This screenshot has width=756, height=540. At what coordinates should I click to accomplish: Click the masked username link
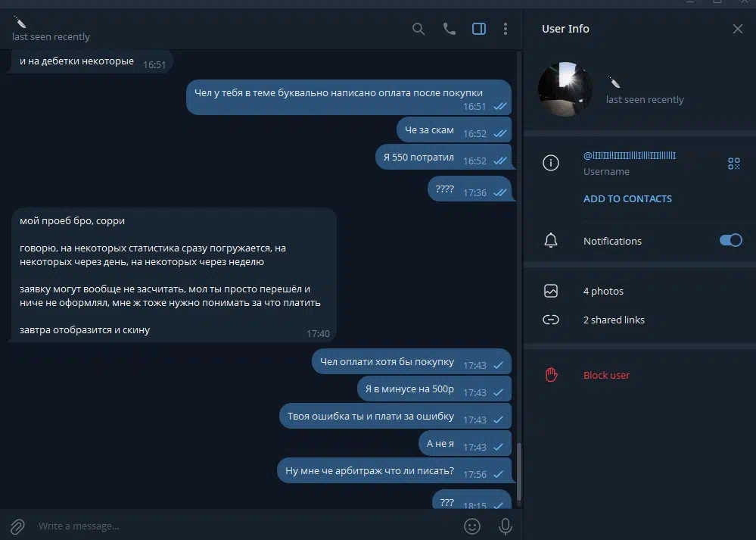point(629,155)
